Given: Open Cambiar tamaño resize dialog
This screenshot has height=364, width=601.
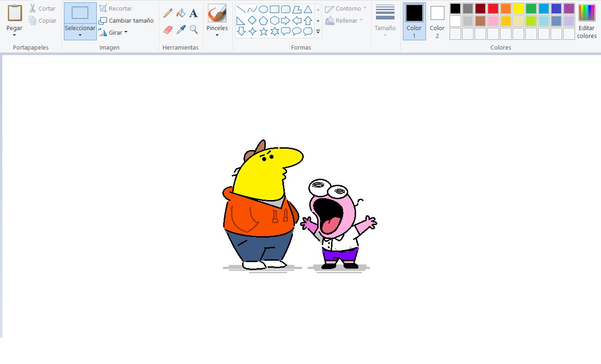Looking at the screenshot, I should (126, 20).
